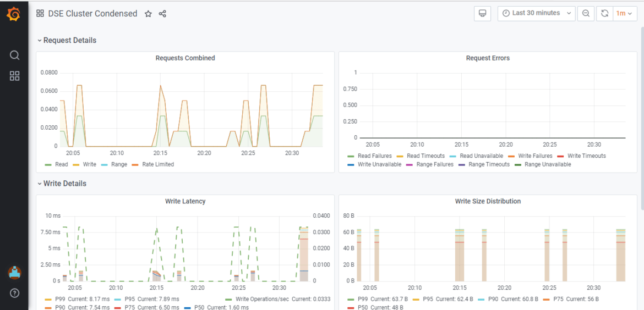Click the DSE Cluster Condensed dashboard title

tap(92, 14)
